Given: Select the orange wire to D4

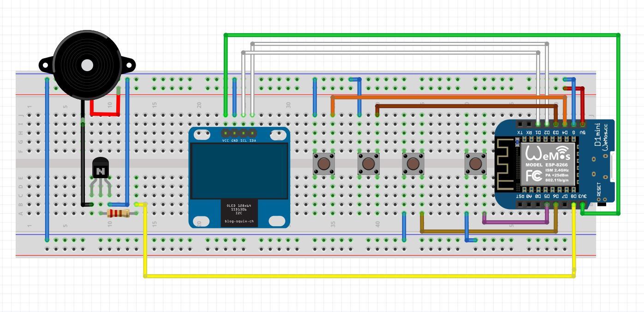Looking at the screenshot, I should click(448, 97).
